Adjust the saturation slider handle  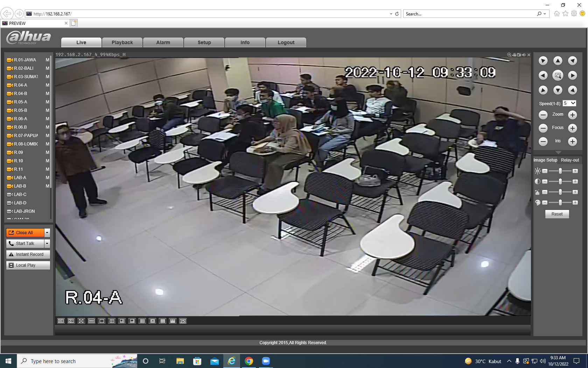pyautogui.click(x=560, y=192)
